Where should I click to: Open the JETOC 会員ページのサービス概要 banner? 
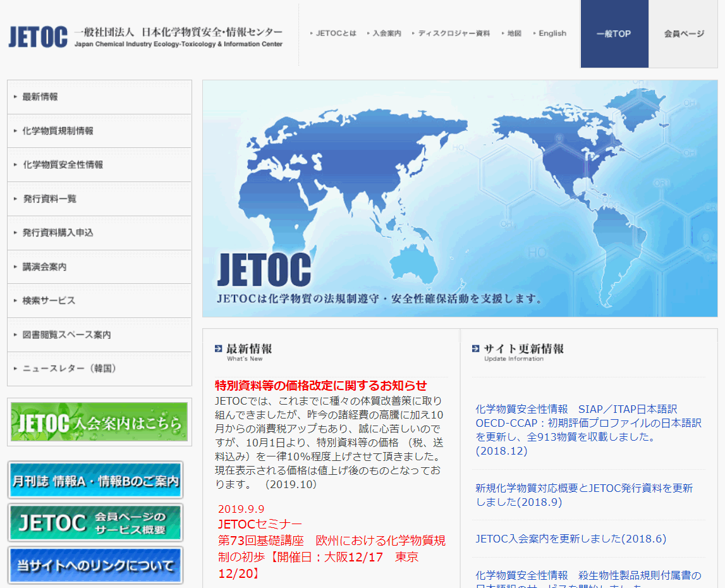[x=95, y=523]
